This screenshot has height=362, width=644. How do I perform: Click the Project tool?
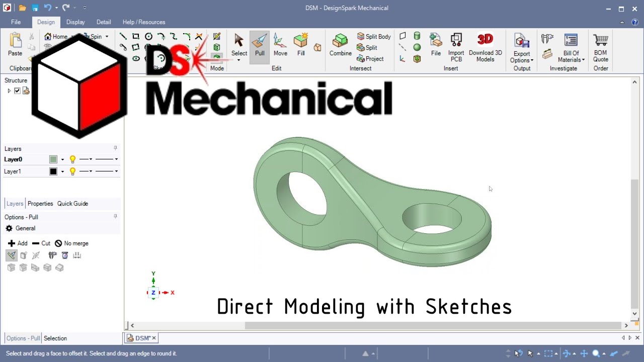[x=370, y=59]
